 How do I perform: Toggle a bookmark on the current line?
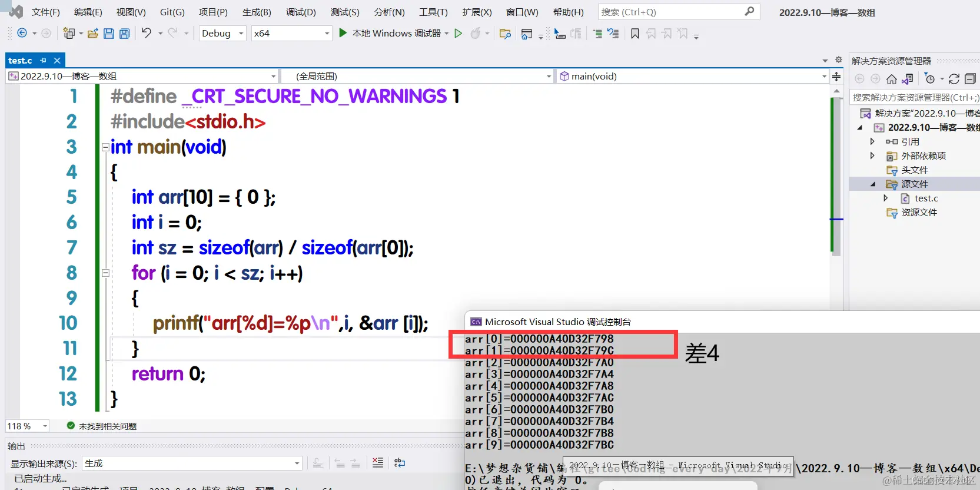[x=634, y=34]
